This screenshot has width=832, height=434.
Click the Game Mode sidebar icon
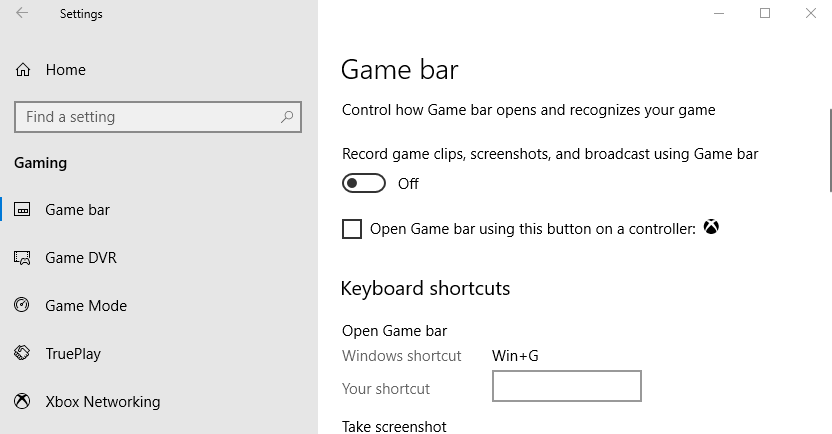(22, 306)
